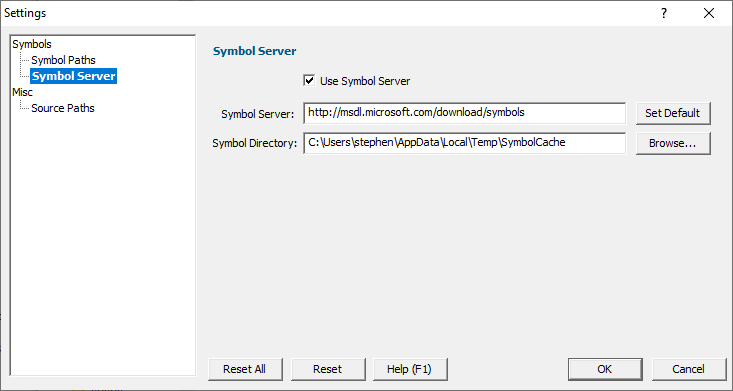Open the Browse... directory picker
Image resolution: width=733 pixels, height=391 pixels.
tap(673, 144)
